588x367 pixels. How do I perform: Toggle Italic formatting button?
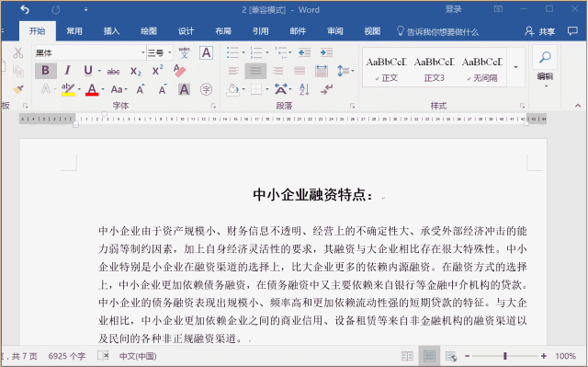[67, 71]
